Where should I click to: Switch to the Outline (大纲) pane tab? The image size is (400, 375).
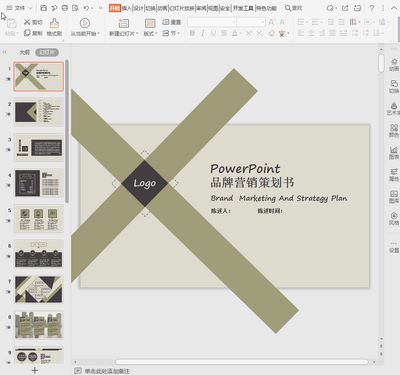24,52
